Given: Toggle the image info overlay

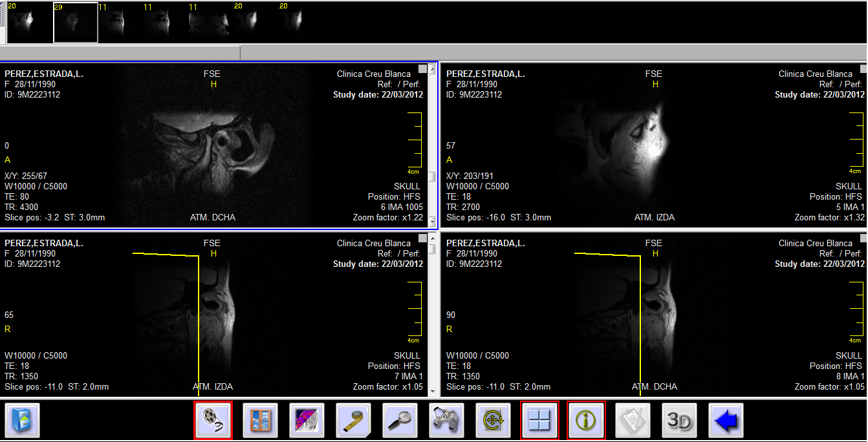Looking at the screenshot, I should click(x=586, y=419).
